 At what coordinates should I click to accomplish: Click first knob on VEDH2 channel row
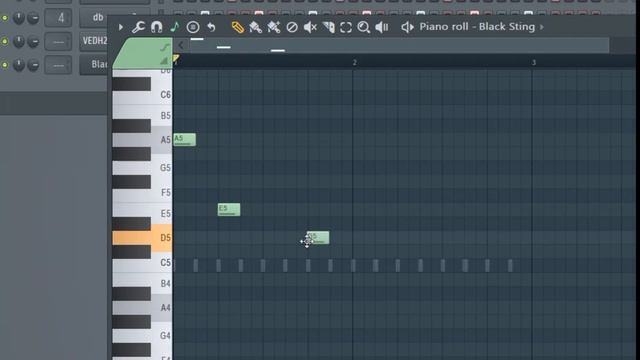click(19, 41)
